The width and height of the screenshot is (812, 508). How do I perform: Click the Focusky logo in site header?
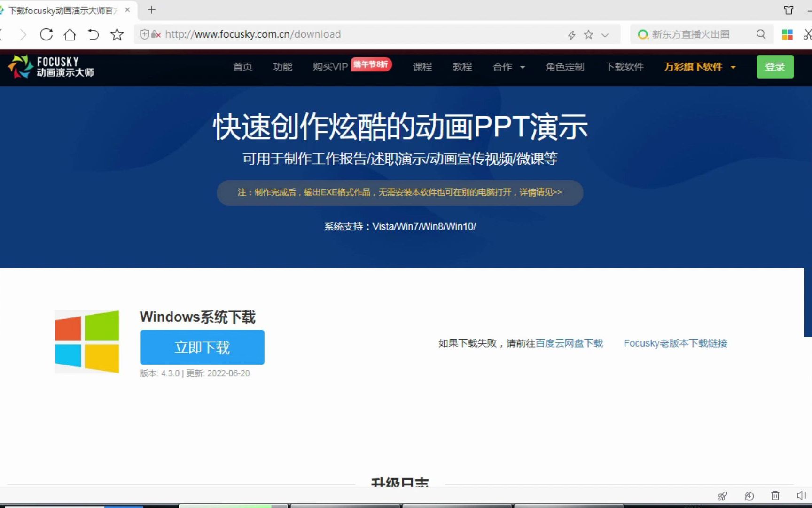pyautogui.click(x=51, y=67)
